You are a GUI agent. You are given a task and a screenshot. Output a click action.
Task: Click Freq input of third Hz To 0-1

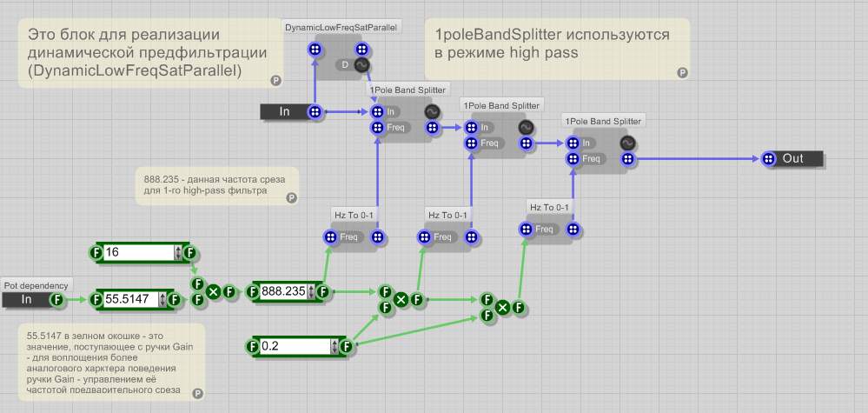click(526, 230)
